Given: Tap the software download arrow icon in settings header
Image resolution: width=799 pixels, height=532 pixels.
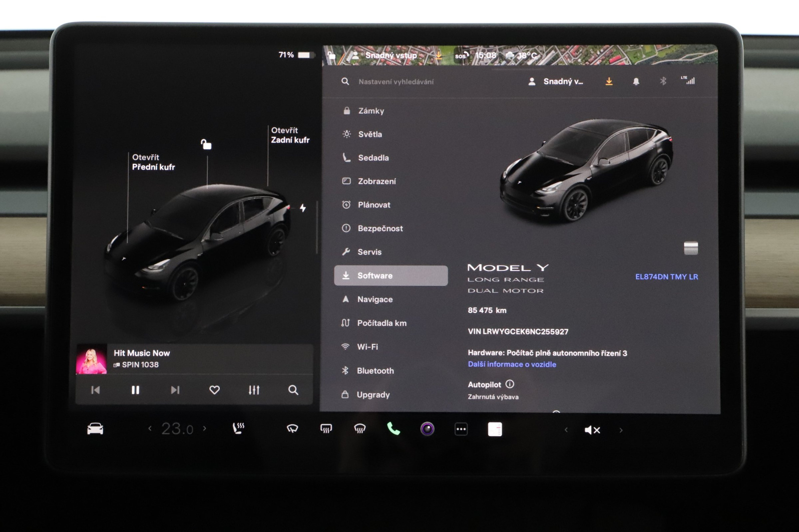Looking at the screenshot, I should 609,81.
